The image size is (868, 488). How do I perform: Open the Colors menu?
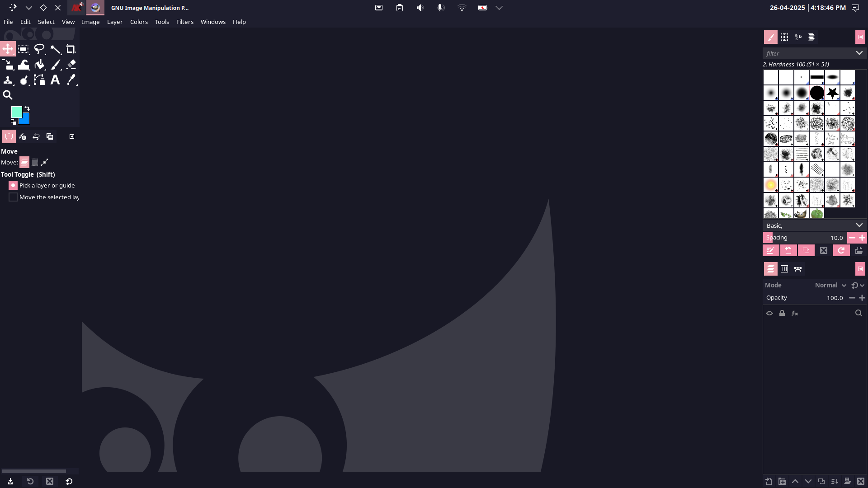pos(139,22)
